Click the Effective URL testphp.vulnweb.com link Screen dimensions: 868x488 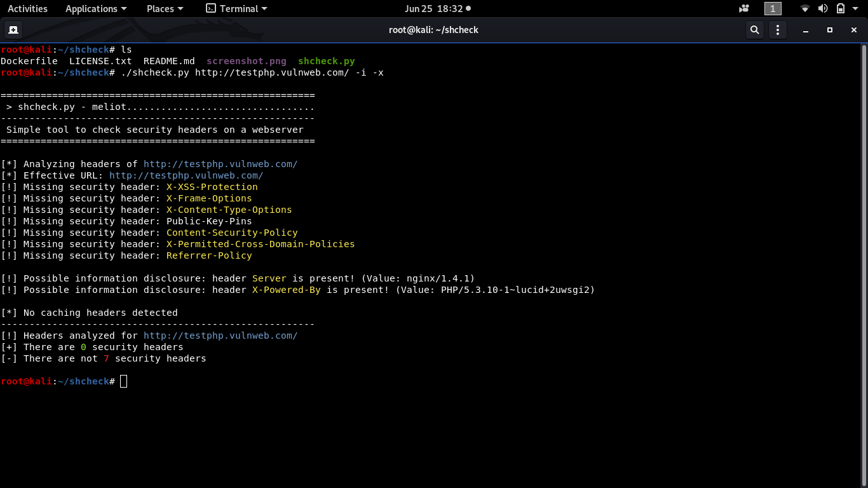click(186, 175)
